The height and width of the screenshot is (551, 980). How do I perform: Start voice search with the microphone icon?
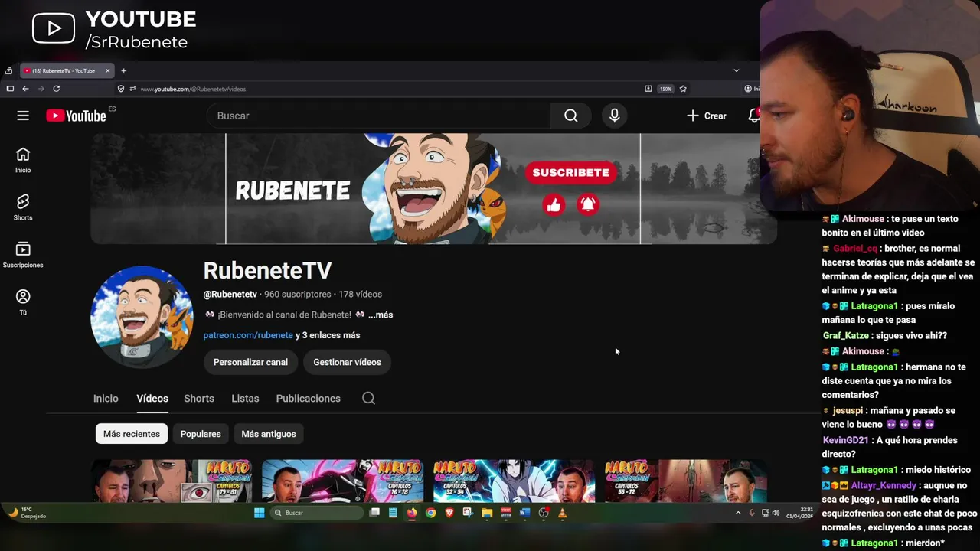(614, 116)
